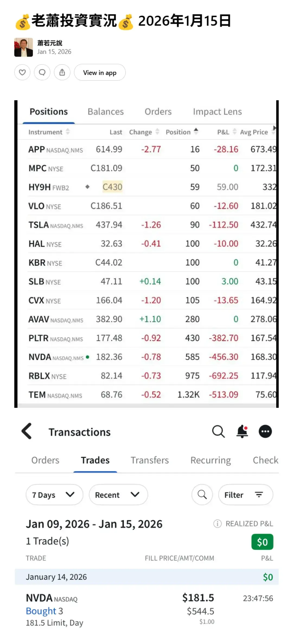Switch to the Balances tab
293x644 pixels.
pyautogui.click(x=106, y=112)
